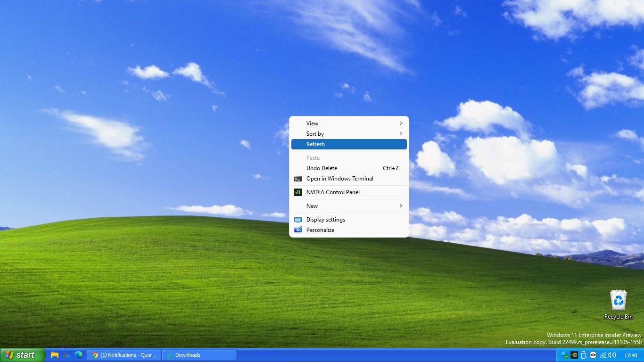This screenshot has height=362, width=644.
Task: Select Undo Delete from the context menu
Action: [x=349, y=168]
